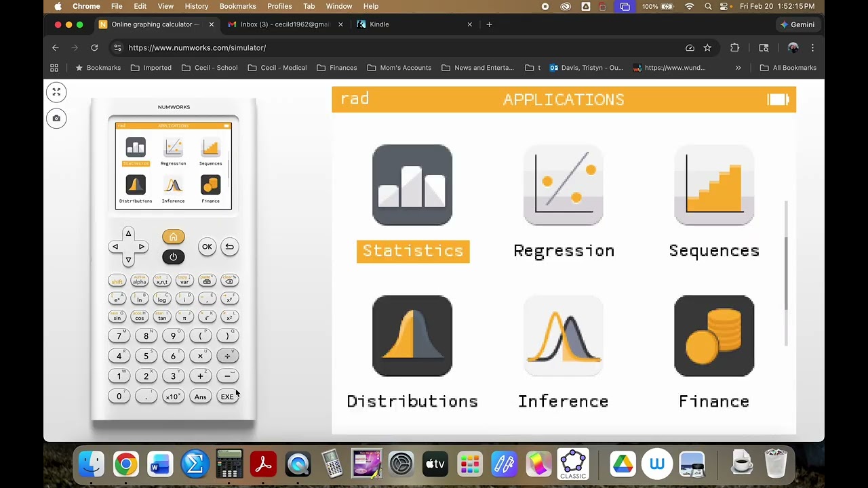Click the down arrow on the D-pad
Viewport: 868px width, 488px height.
click(x=128, y=260)
